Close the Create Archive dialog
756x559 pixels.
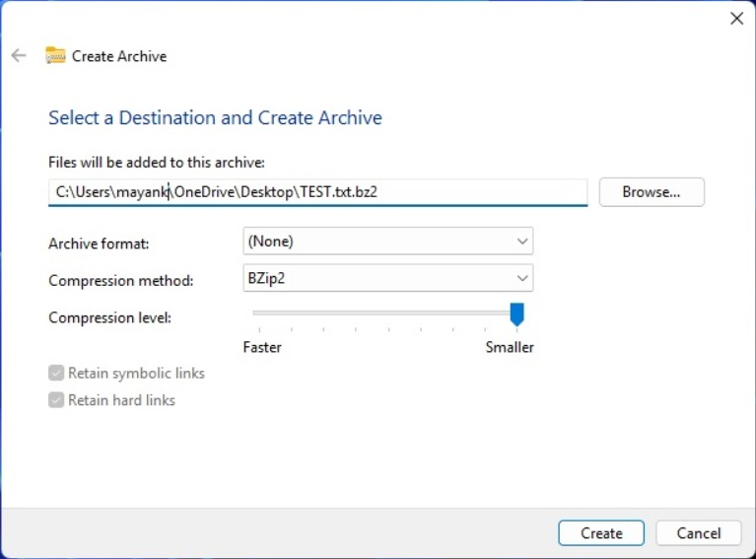tap(736, 19)
